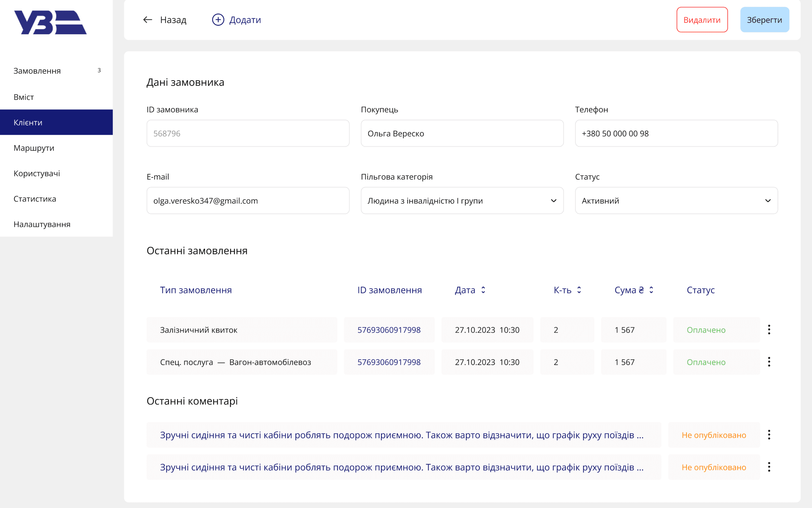Image resolution: width=812 pixels, height=508 pixels.
Task: Expand the Статус Активний dropdown
Action: [676, 200]
